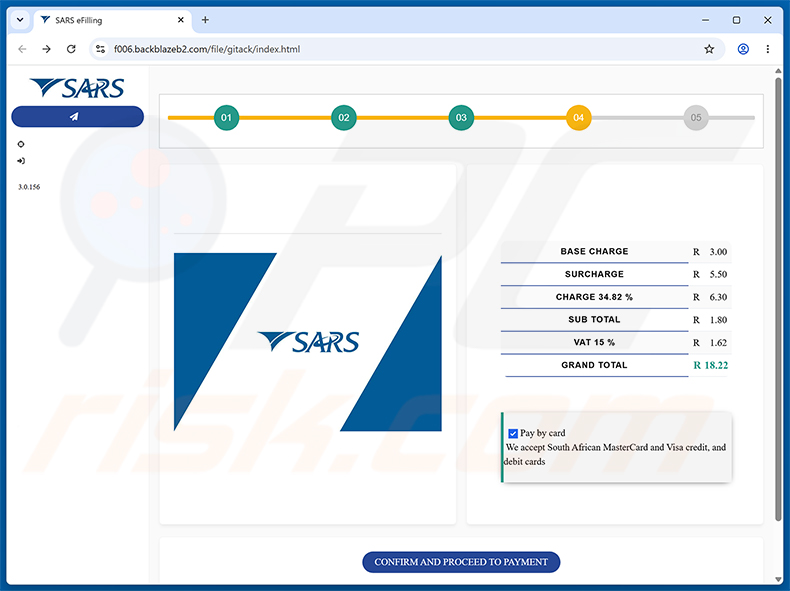Click the SARS logo in the sidebar
Image resolution: width=790 pixels, height=591 pixels.
click(x=77, y=88)
